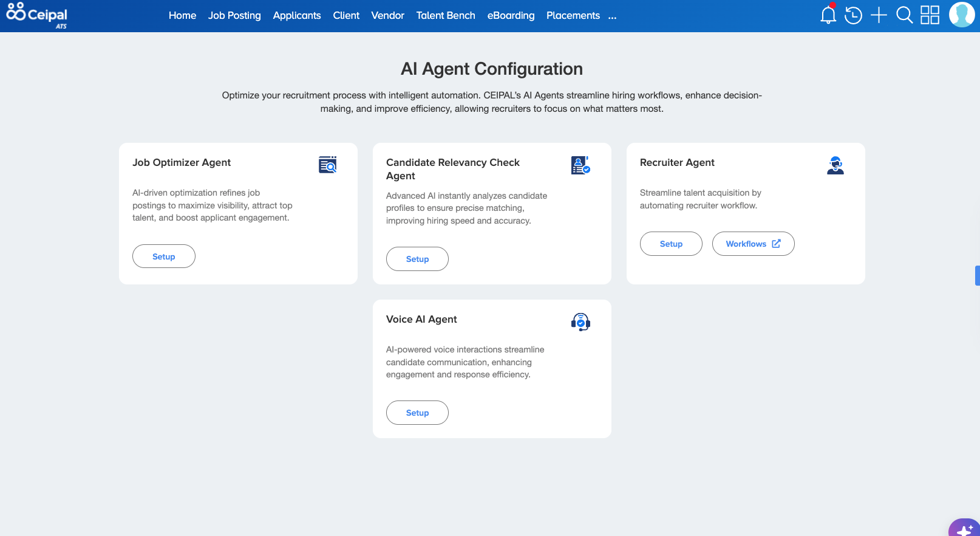The width and height of the screenshot is (980, 536).
Task: Open the Placements menu
Action: tap(573, 15)
